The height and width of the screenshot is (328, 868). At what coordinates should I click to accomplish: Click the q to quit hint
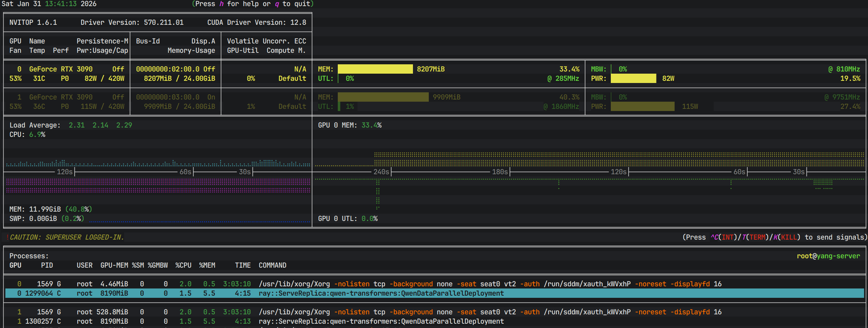pyautogui.click(x=292, y=4)
